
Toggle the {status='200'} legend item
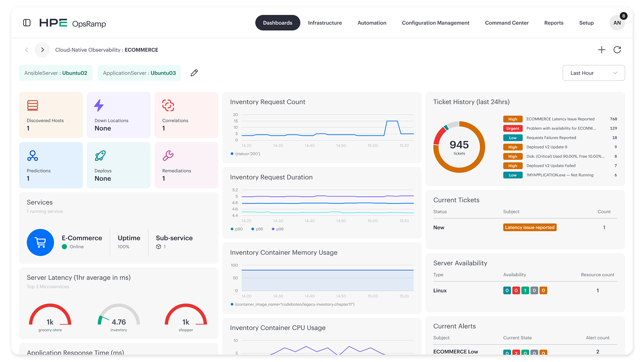[x=246, y=154]
